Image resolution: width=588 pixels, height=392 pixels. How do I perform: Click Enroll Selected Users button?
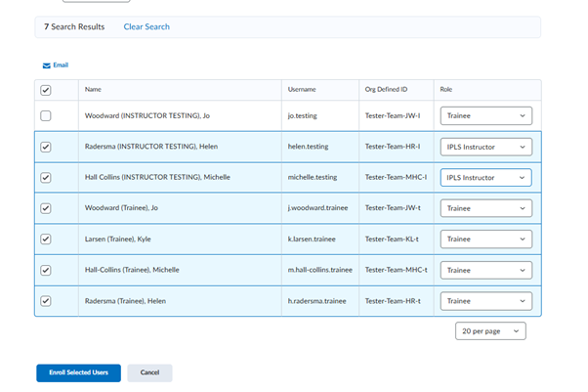click(79, 372)
